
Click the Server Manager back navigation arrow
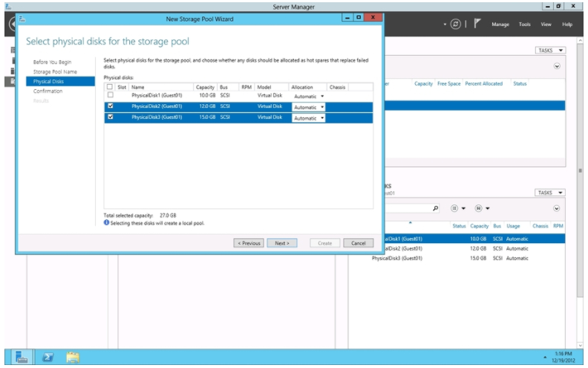pyautogui.click(x=12, y=25)
